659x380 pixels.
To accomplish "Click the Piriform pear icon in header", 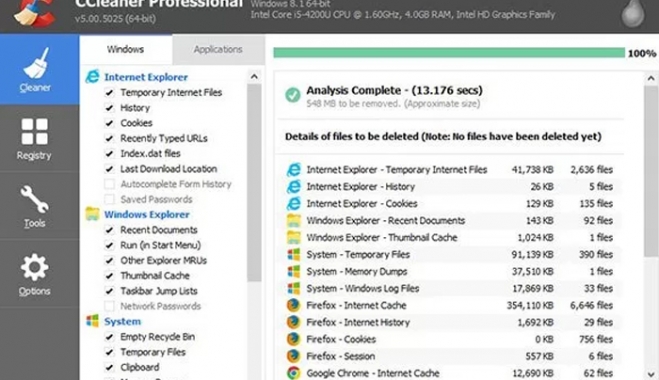I will (633, 13).
